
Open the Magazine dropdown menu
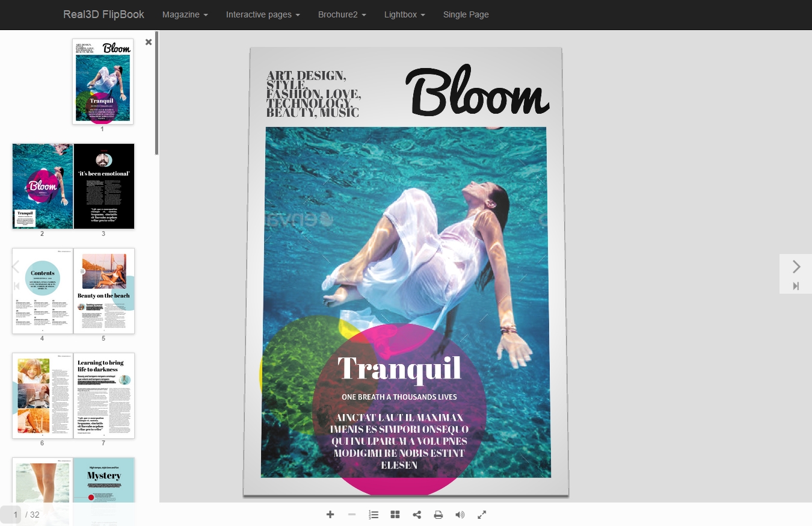coord(185,14)
